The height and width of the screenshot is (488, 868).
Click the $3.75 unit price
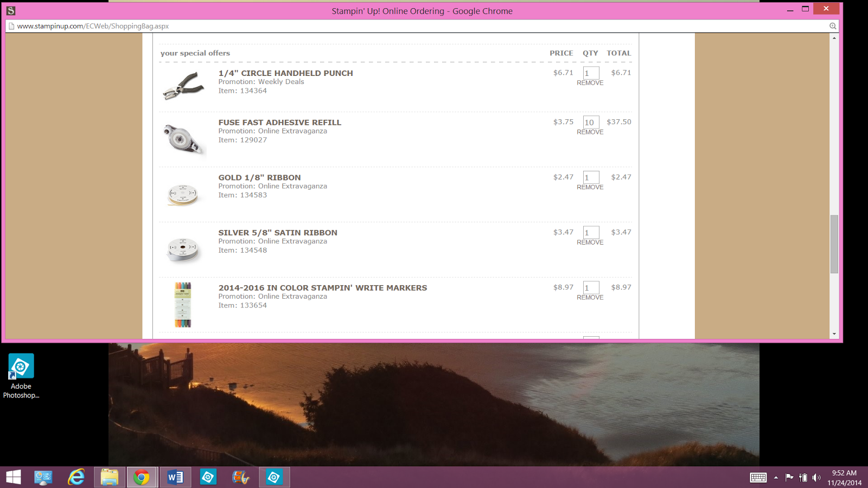563,122
